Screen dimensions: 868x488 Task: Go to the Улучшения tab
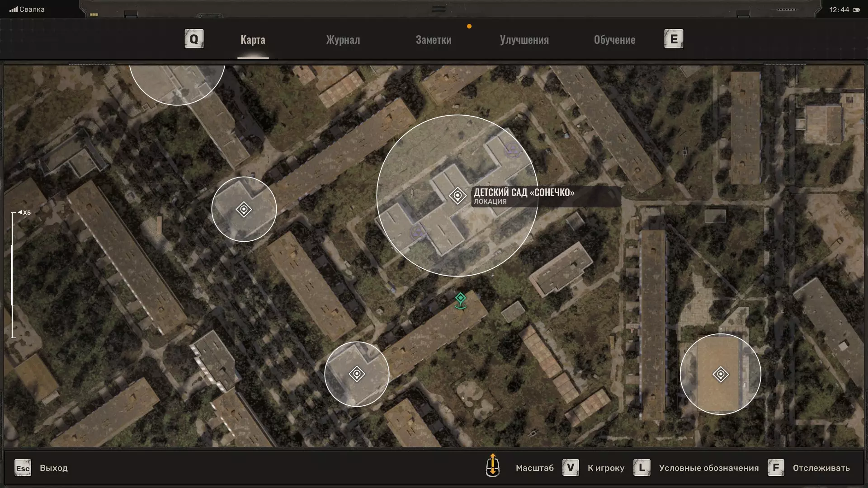click(x=524, y=40)
